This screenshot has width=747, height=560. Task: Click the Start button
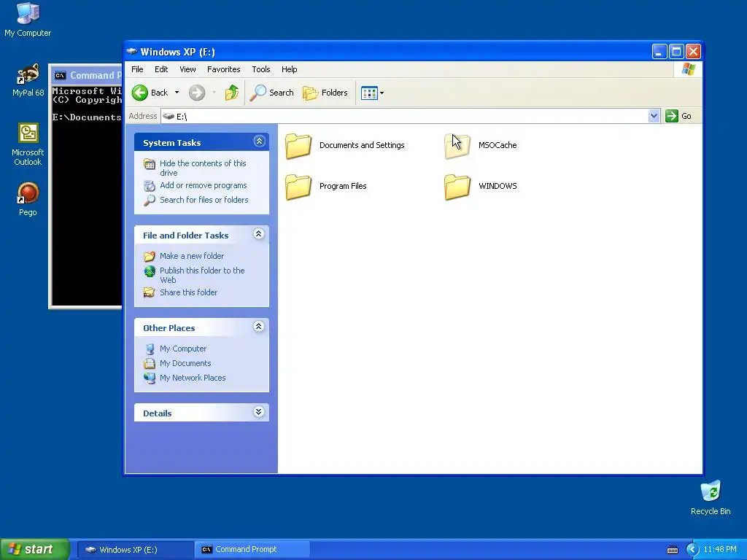click(34, 550)
